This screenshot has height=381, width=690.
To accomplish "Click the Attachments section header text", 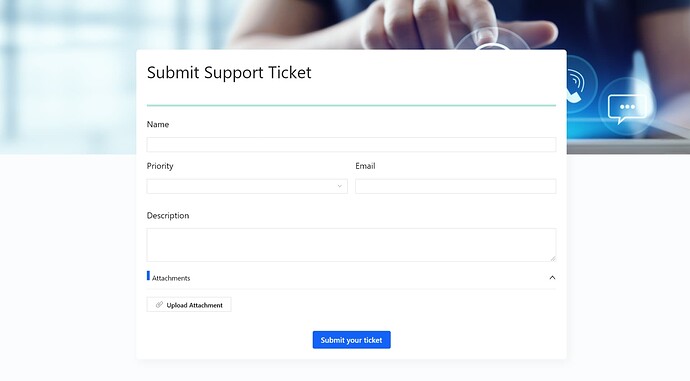I will 171,278.
